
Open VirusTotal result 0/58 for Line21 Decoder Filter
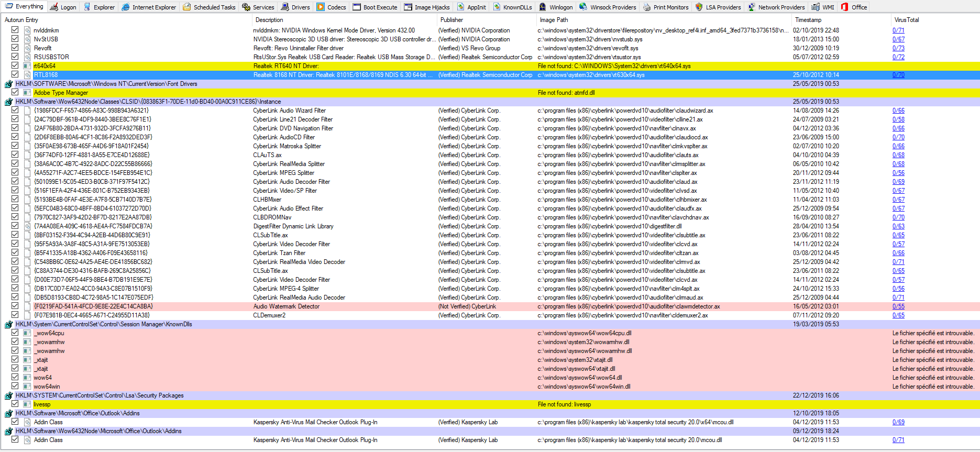click(898, 119)
